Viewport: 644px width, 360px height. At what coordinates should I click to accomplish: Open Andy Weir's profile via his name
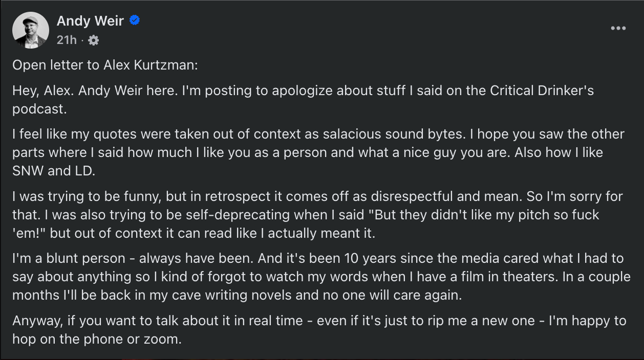coord(90,21)
